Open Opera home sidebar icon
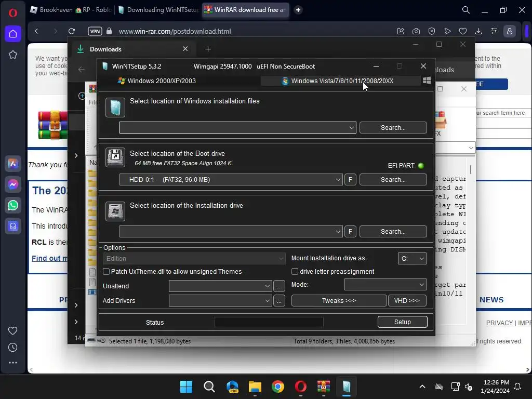The image size is (532, 399). point(13,34)
